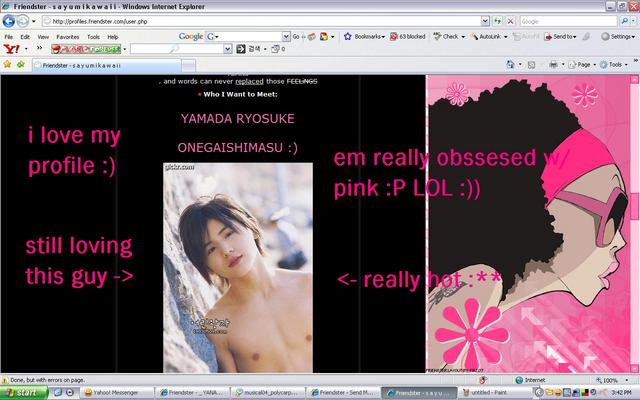Click the Google search box in the IE corner

pos(568,21)
